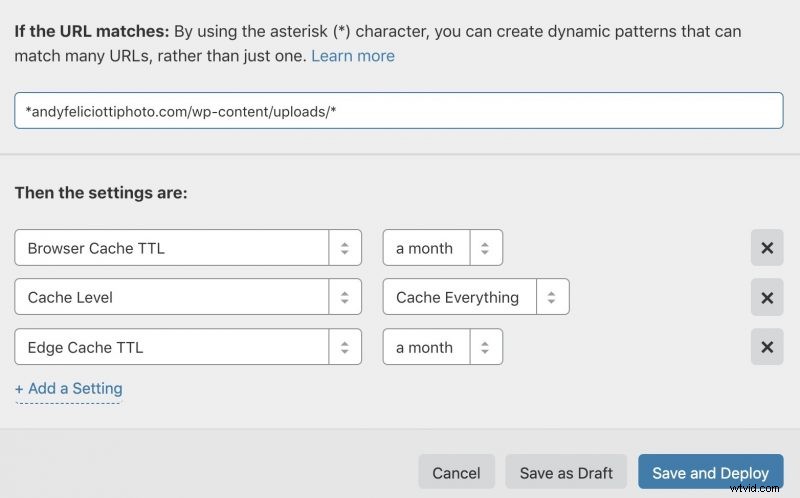Change the Cache Everything value
The height and width of the screenshot is (498, 800).
point(458,297)
